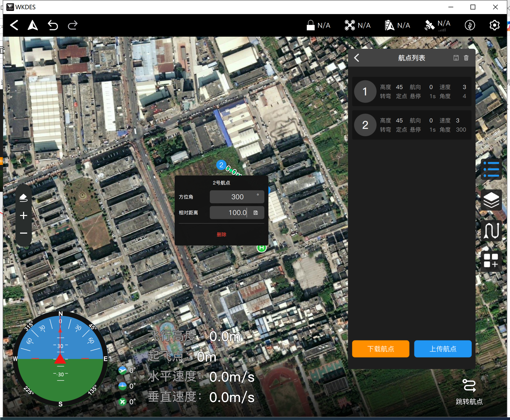This screenshot has height=420, width=510.
Task: Select waypoint 1 in the list
Action: pyautogui.click(x=412, y=91)
